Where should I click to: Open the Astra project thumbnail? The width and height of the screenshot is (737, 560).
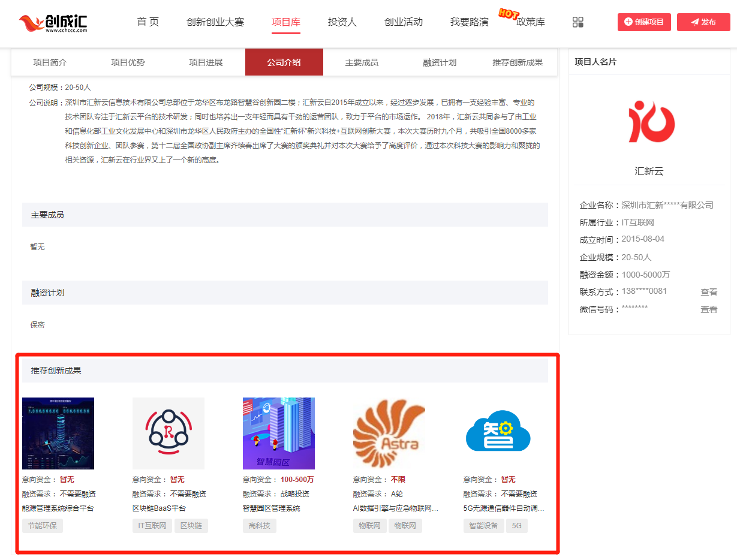[389, 433]
